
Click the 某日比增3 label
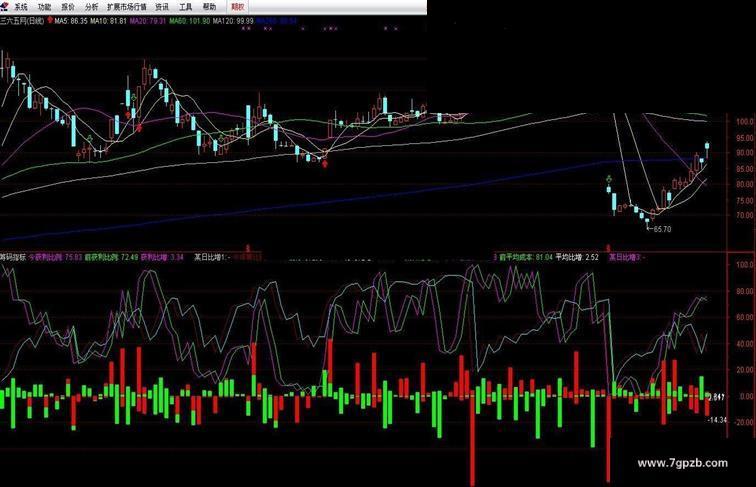pos(627,257)
